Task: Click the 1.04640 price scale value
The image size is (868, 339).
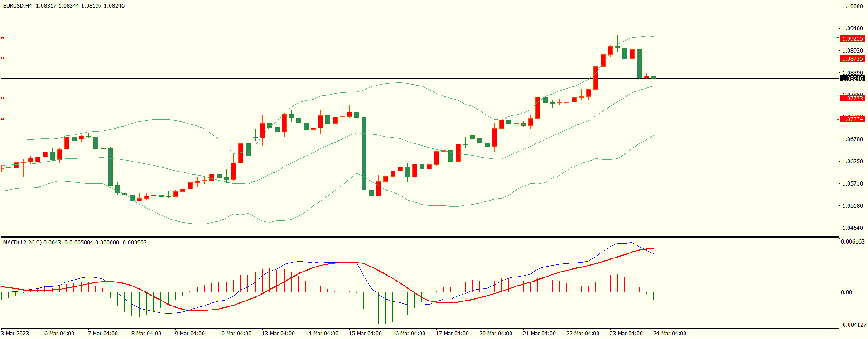Action: pos(852,228)
